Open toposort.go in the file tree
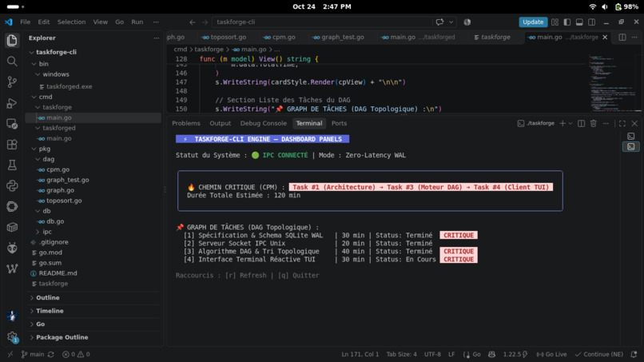644x362 pixels. click(64, 201)
